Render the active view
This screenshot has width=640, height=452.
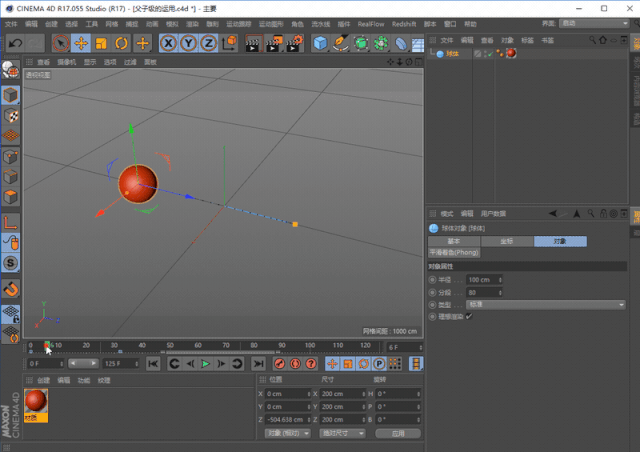click(x=253, y=43)
